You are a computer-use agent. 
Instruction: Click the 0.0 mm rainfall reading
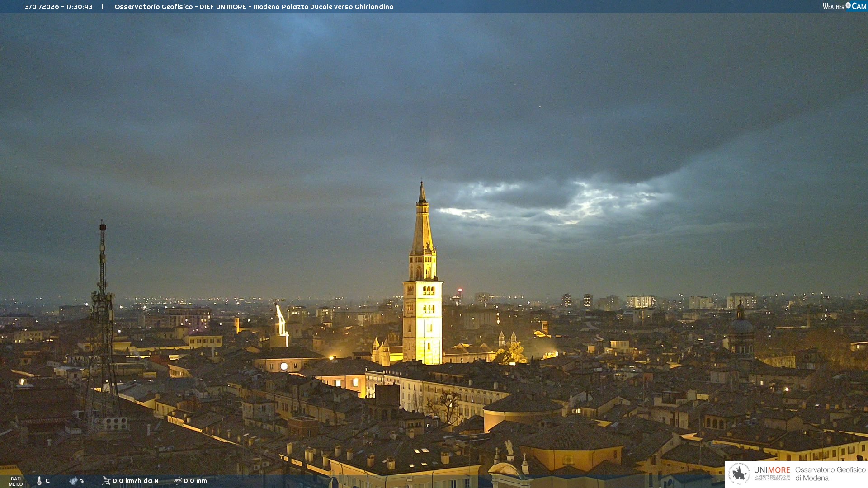tap(195, 481)
